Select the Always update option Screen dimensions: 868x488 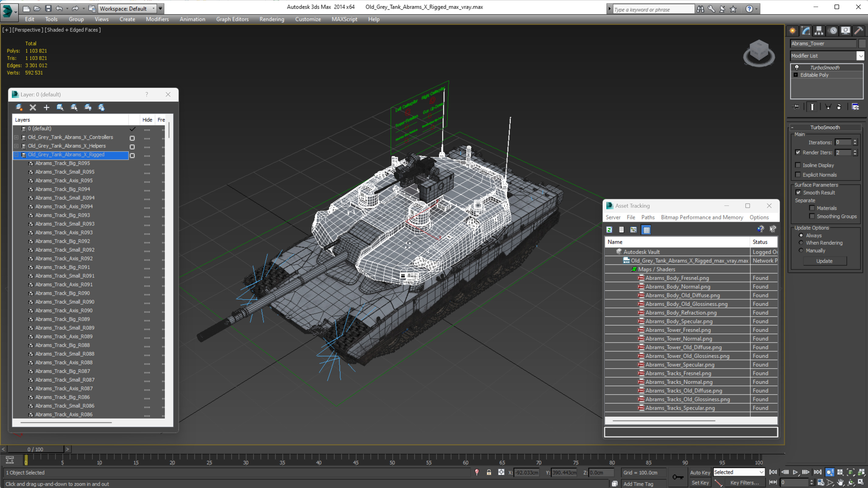[x=801, y=235]
